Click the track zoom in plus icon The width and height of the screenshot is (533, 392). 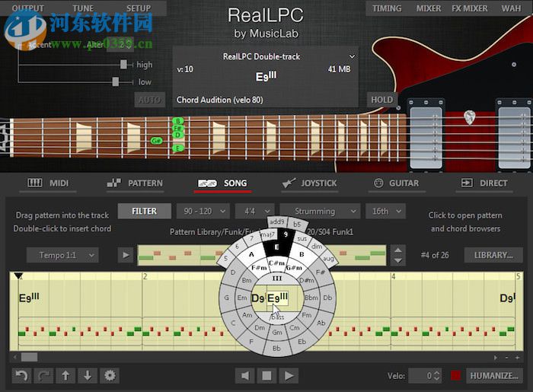517,358
